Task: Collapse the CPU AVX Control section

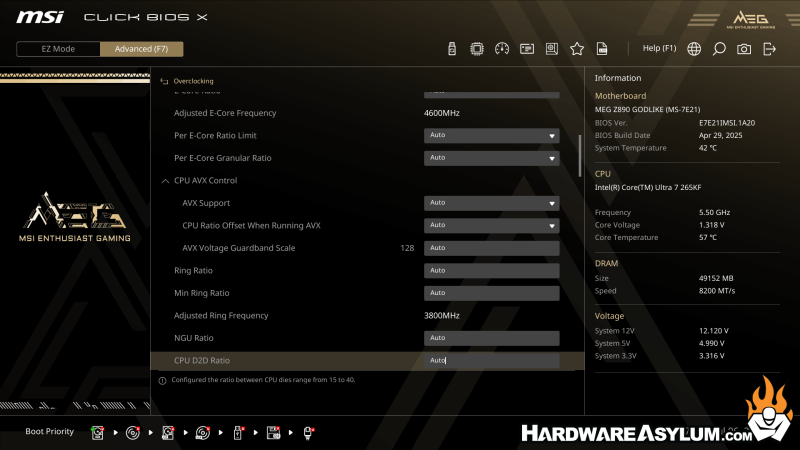Action: pyautogui.click(x=165, y=181)
